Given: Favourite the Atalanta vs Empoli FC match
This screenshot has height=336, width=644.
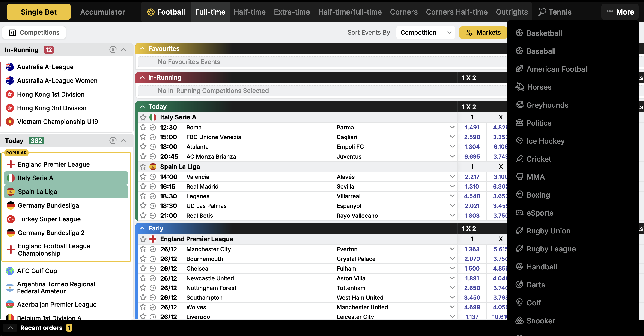Looking at the screenshot, I should coord(143,147).
